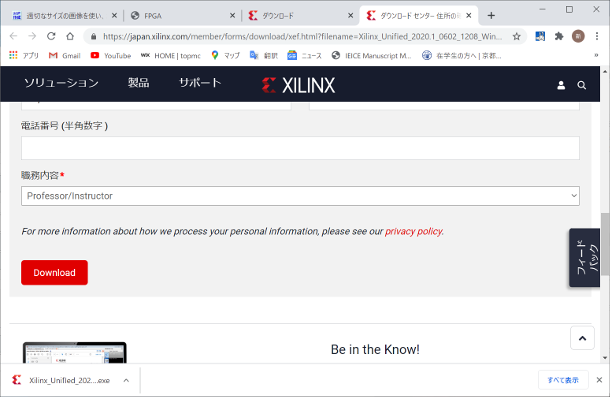
Task: Open the Maps bookmark
Action: (225, 56)
